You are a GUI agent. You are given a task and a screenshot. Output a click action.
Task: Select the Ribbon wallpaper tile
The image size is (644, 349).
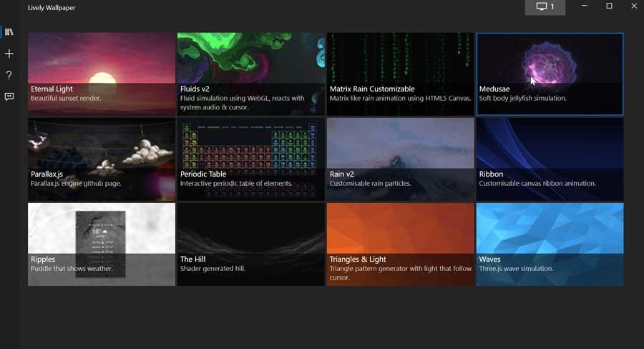[550, 159]
